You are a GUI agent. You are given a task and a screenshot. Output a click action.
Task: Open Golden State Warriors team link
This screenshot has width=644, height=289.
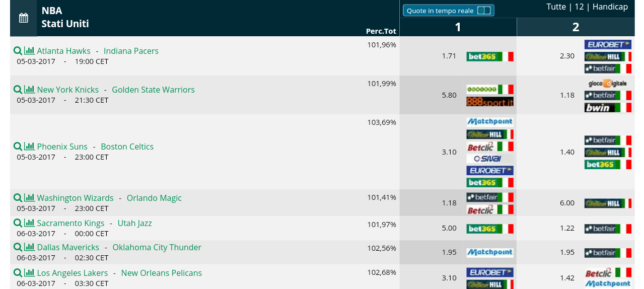153,90
